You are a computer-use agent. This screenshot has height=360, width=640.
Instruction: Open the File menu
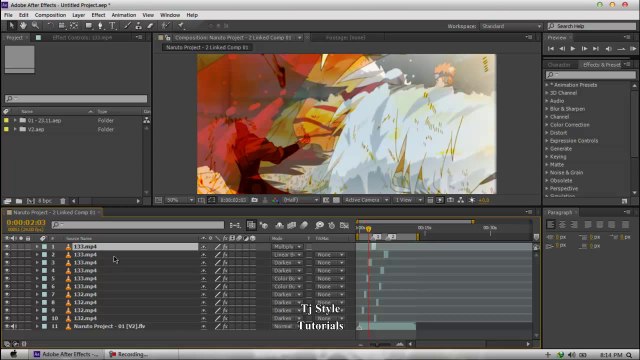(x=8, y=15)
